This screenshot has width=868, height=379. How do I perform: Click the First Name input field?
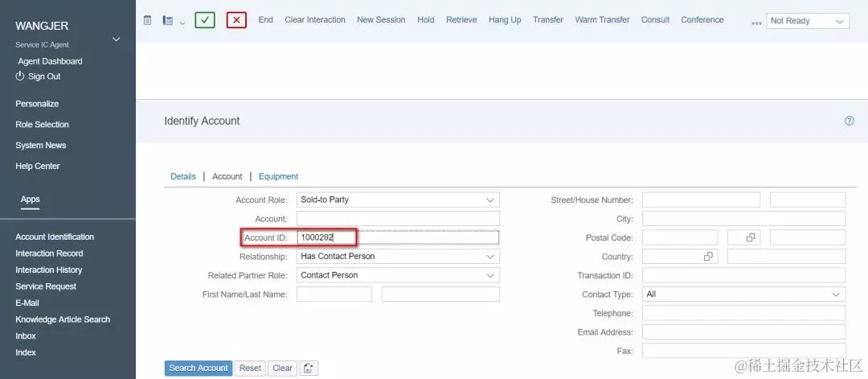coord(334,295)
